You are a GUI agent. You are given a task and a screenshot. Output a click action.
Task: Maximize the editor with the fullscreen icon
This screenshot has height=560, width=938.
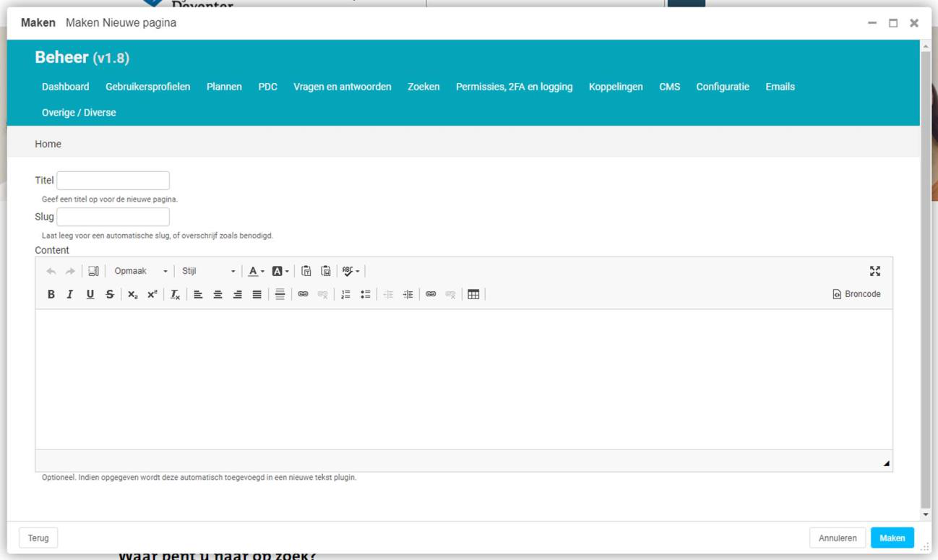(874, 271)
